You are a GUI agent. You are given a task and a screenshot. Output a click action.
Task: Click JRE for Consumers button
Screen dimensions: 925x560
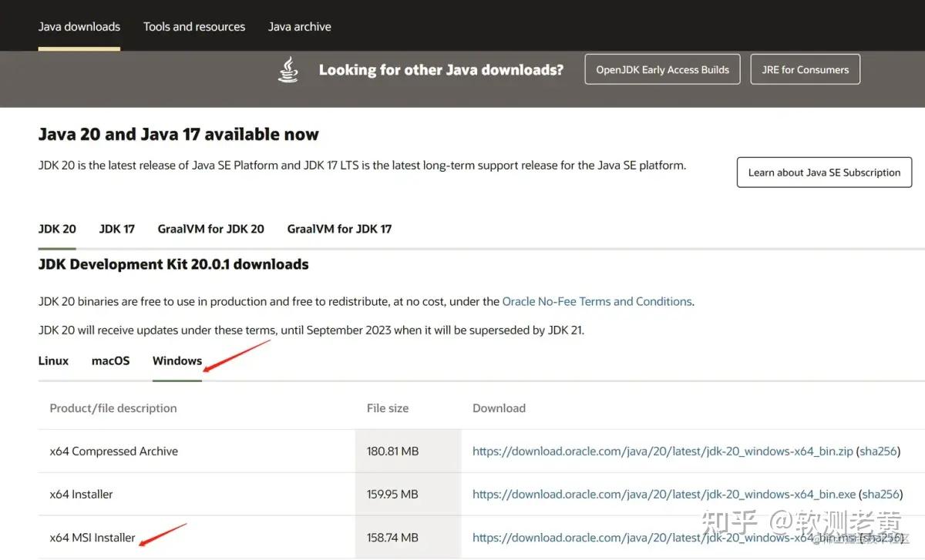tap(806, 69)
